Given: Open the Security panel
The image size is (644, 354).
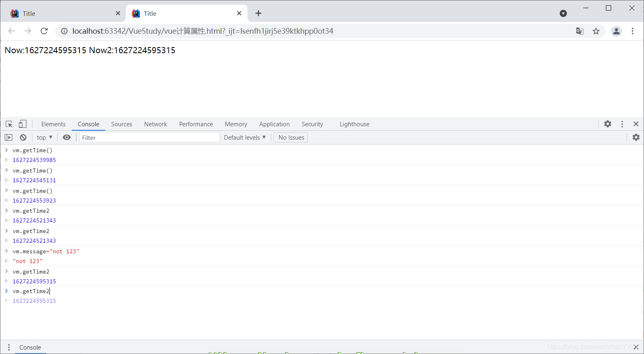Looking at the screenshot, I should coord(312,124).
